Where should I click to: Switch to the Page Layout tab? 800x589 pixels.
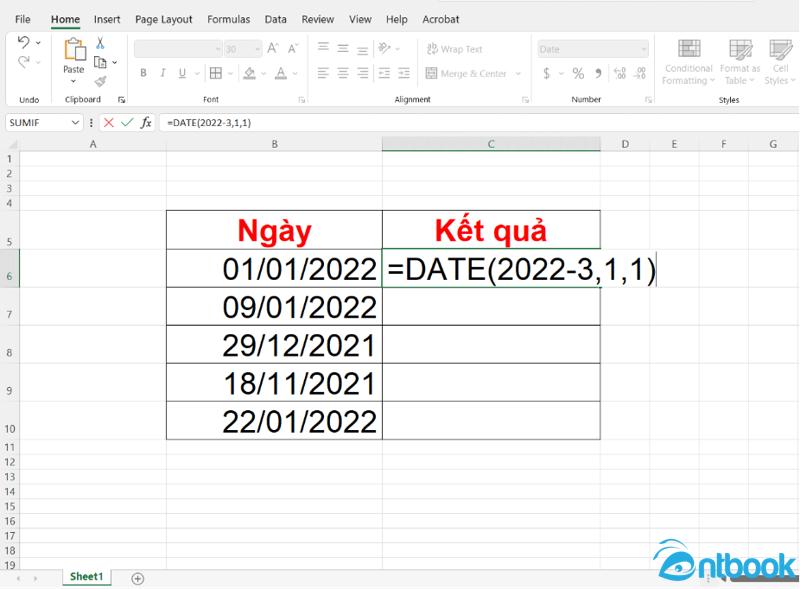tap(164, 19)
